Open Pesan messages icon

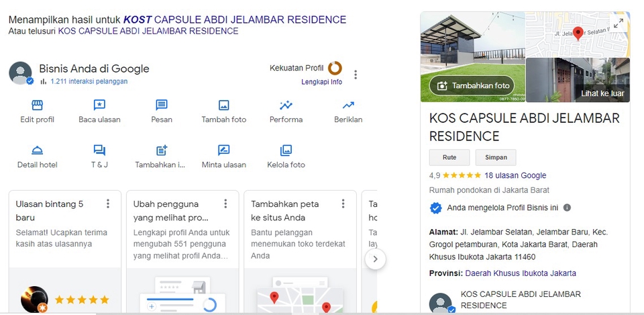tap(162, 105)
